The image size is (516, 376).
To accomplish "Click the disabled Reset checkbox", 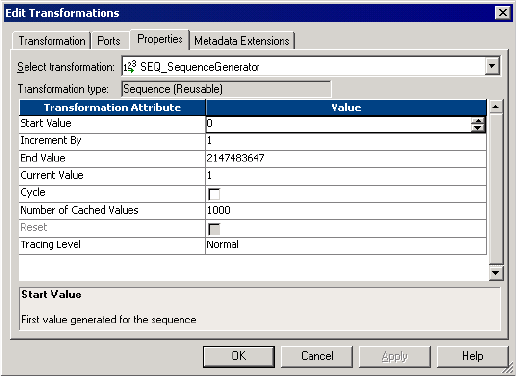I will pyautogui.click(x=214, y=229).
